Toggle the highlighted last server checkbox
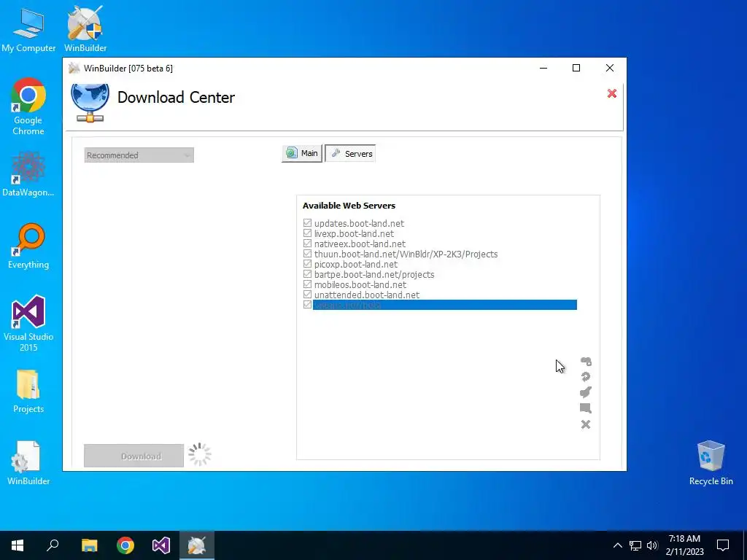 [x=307, y=305]
